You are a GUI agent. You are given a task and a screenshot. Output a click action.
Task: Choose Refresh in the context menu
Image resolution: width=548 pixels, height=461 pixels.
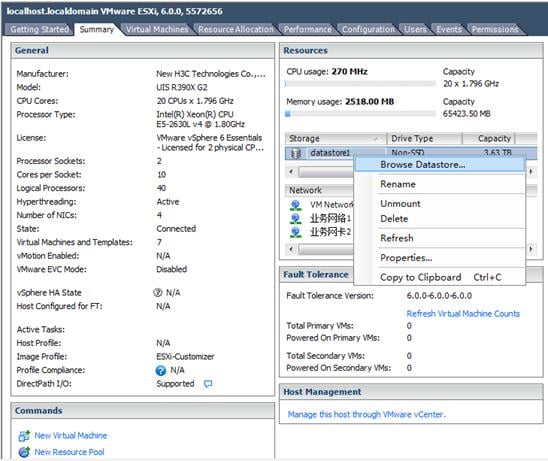click(x=440, y=238)
